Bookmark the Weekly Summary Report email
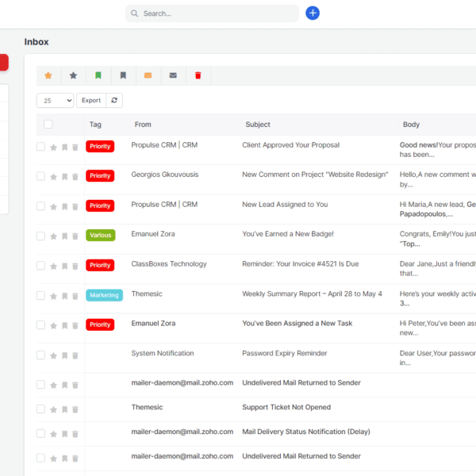This screenshot has width=476, height=476. [65, 296]
